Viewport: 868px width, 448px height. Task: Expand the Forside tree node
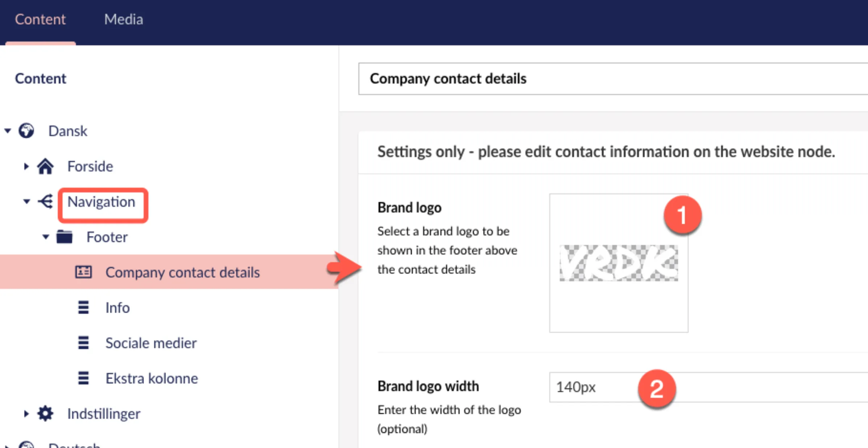click(26, 166)
